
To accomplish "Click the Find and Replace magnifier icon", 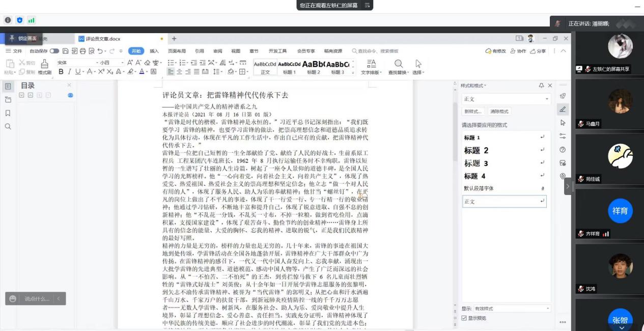I will (x=399, y=64).
